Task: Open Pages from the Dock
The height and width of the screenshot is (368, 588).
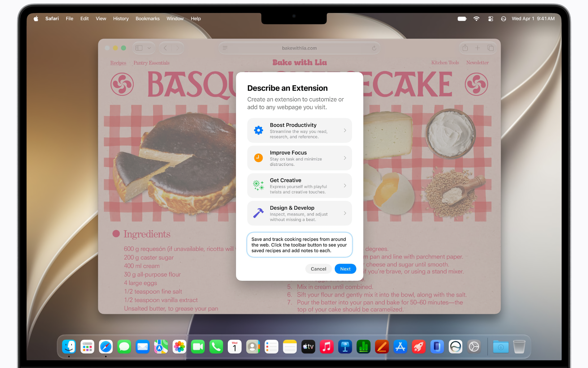Action: tap(382, 347)
